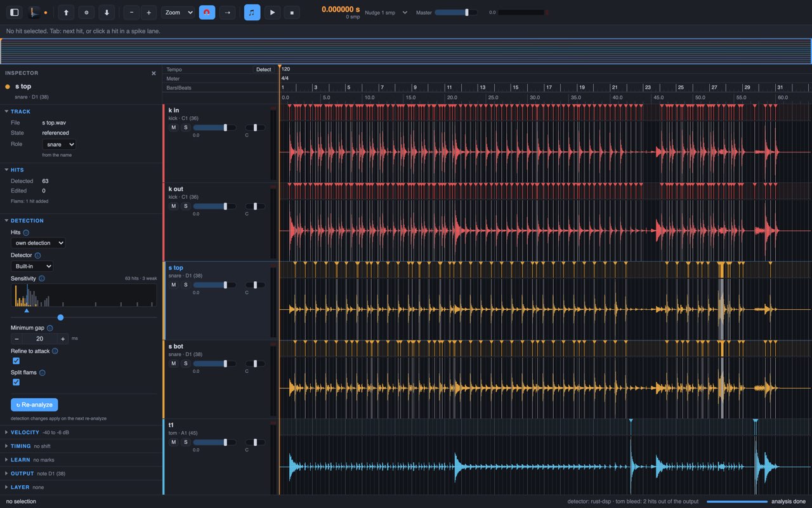Decrease Minimum gap with minus button
Image resolution: width=812 pixels, height=508 pixels.
[16, 339]
